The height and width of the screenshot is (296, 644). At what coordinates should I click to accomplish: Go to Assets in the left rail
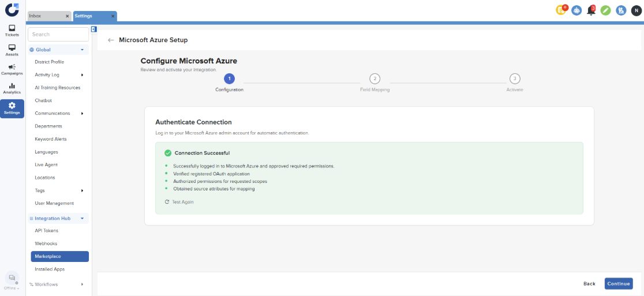[12, 50]
